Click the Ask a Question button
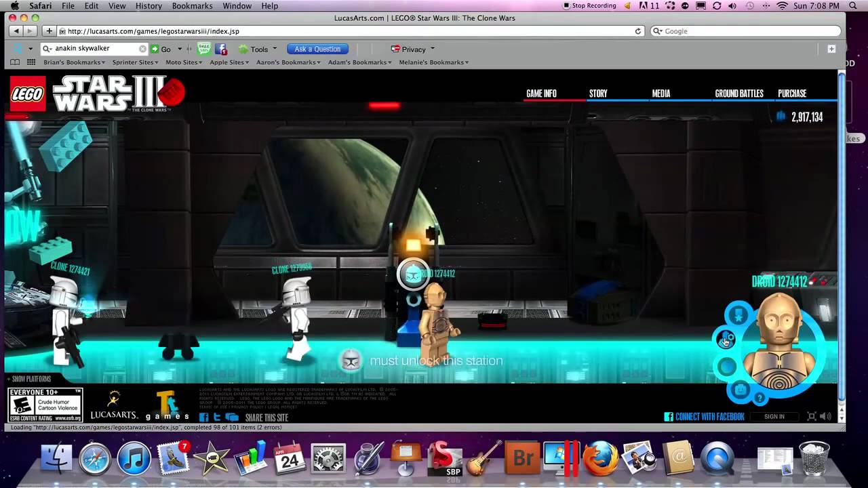This screenshot has height=488, width=868. pos(317,49)
